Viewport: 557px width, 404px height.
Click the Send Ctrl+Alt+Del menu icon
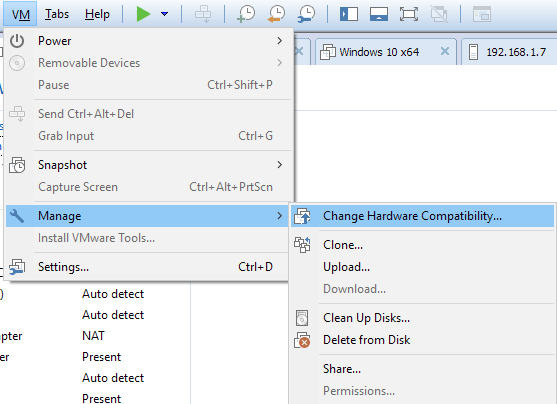pos(17,114)
